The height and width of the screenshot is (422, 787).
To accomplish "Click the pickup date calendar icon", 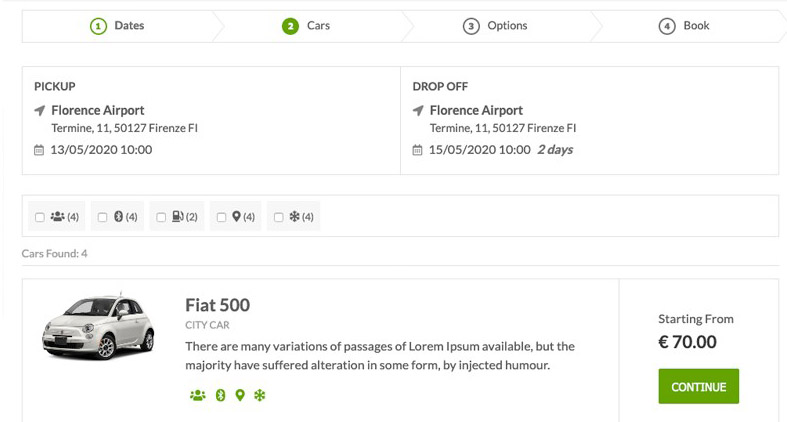I will [x=39, y=150].
